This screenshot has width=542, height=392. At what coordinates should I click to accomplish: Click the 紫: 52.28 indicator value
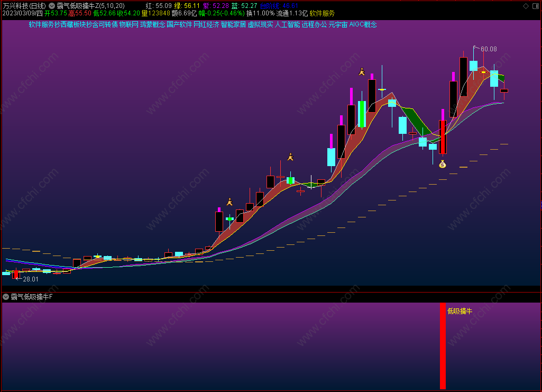click(x=216, y=6)
